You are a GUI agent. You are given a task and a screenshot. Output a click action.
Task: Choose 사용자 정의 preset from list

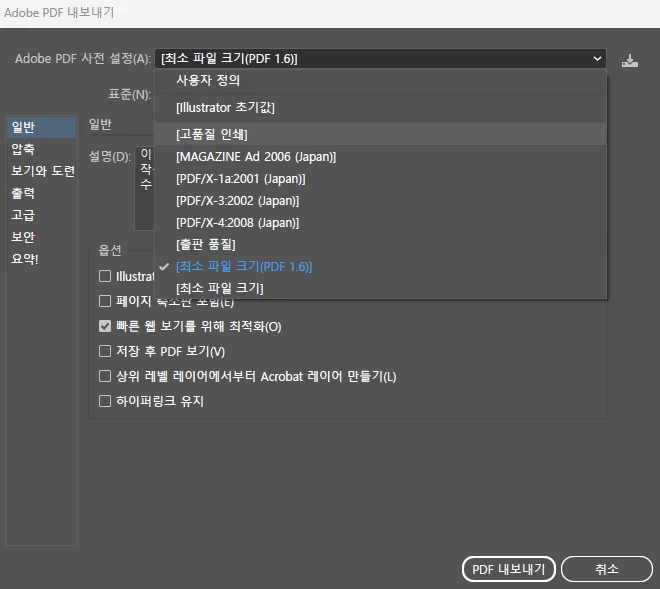(x=381, y=80)
